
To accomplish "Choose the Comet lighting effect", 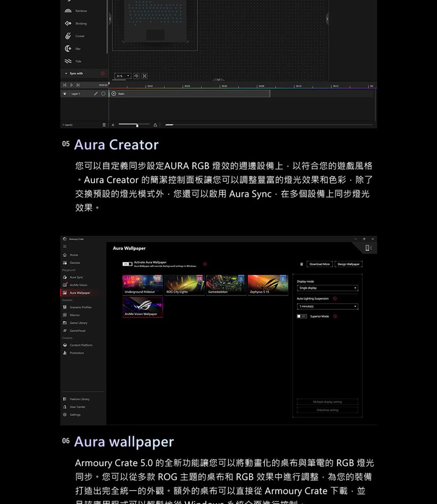I will point(76,36).
